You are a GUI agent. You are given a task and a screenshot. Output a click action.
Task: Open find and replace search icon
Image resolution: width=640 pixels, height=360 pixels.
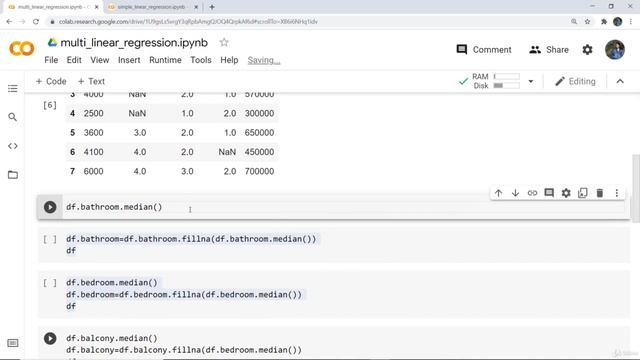[13, 117]
